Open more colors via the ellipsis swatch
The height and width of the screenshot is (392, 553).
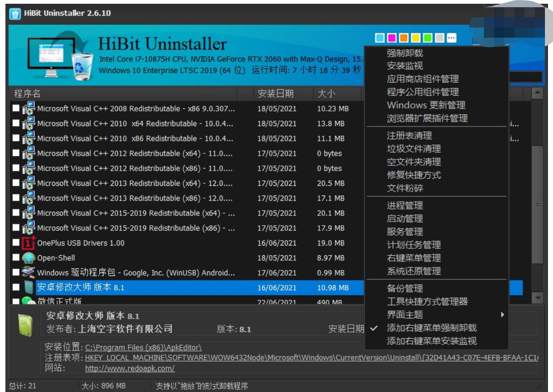tap(451, 38)
